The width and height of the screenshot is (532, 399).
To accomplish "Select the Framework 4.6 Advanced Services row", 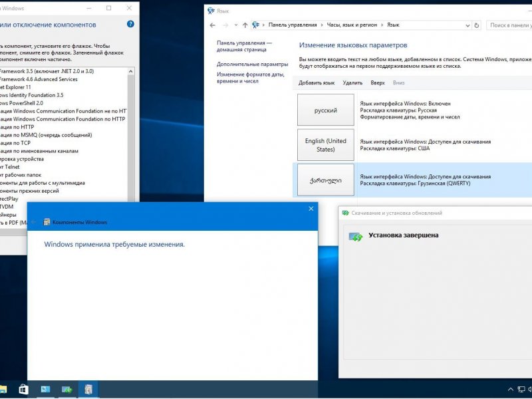I will (x=63, y=79).
